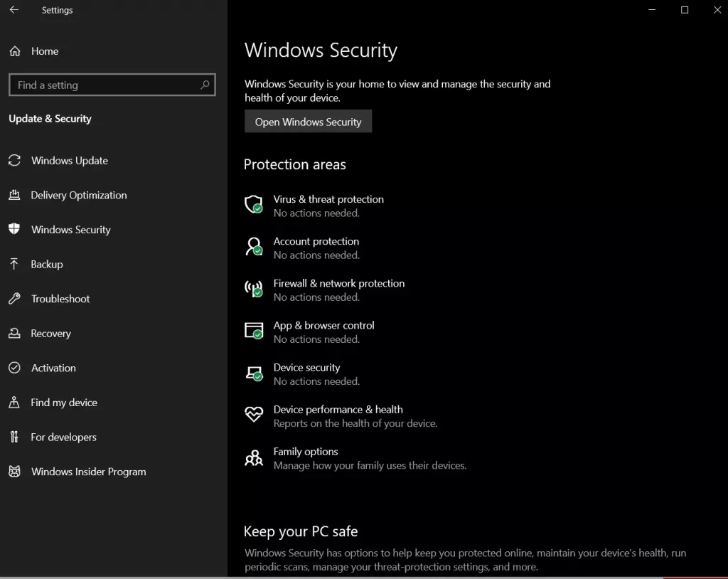This screenshot has width=728, height=579.
Task: Open Account protection area
Action: (316, 241)
